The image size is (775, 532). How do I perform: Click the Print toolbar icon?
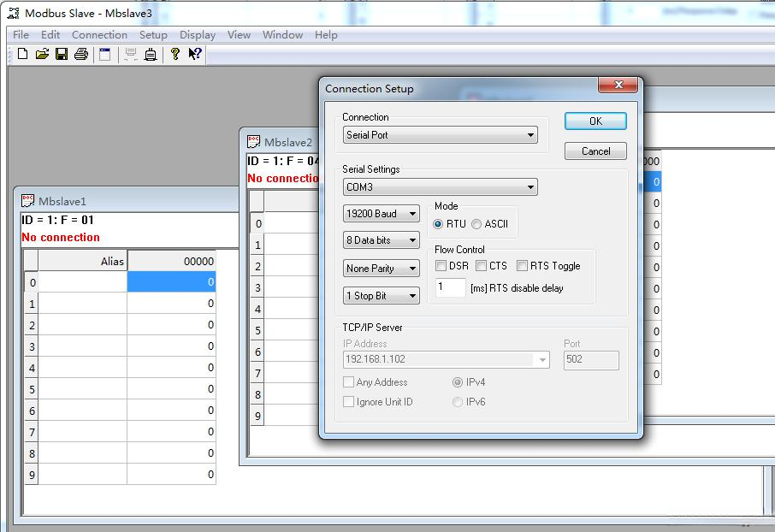[x=81, y=54]
